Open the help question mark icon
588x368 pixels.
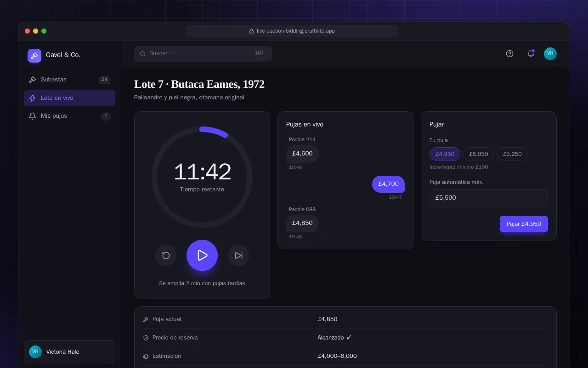(x=509, y=53)
